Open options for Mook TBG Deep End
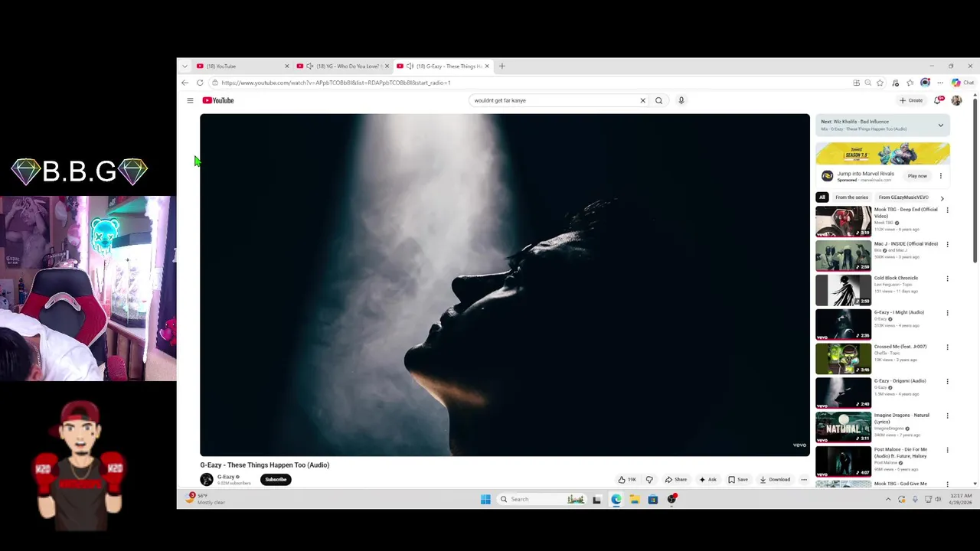Image resolution: width=980 pixels, height=551 pixels. click(947, 210)
